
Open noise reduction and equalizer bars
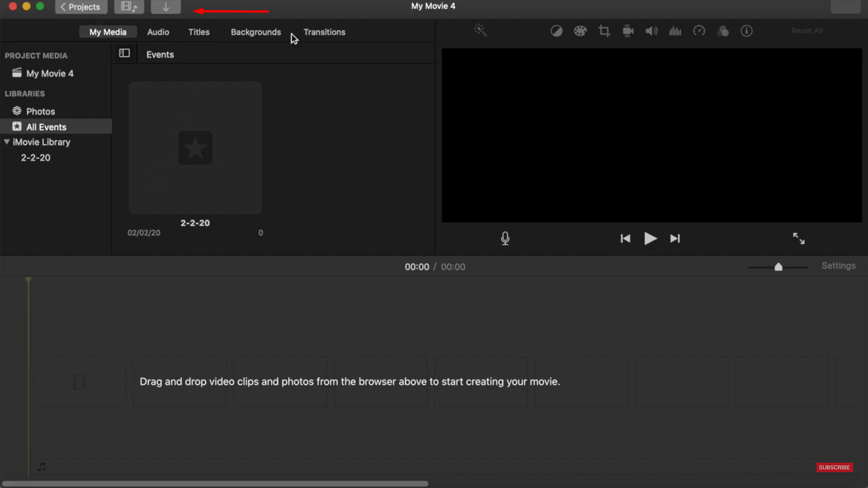click(675, 31)
